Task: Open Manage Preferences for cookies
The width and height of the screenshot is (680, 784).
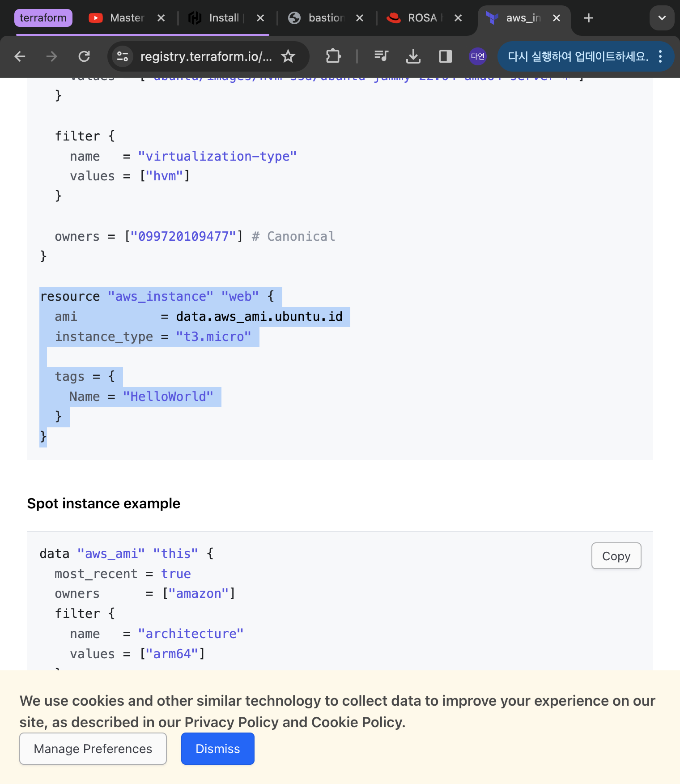Action: tap(93, 749)
